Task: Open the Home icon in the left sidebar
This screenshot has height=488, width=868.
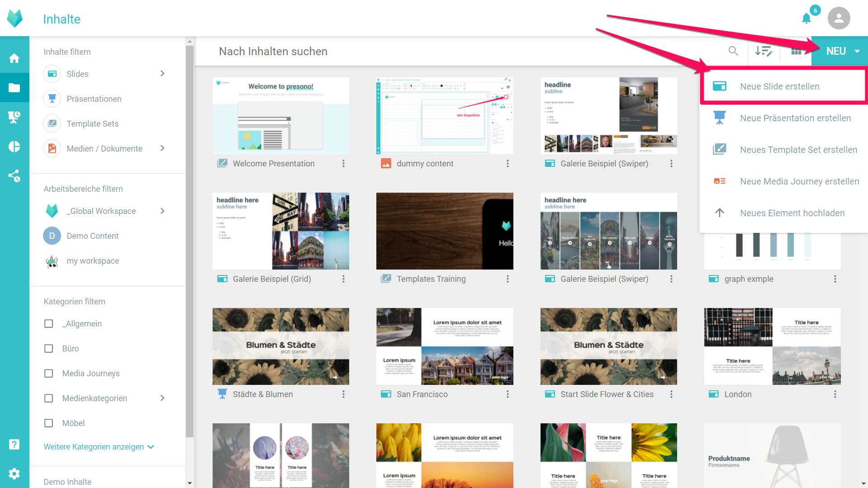Action: (14, 58)
